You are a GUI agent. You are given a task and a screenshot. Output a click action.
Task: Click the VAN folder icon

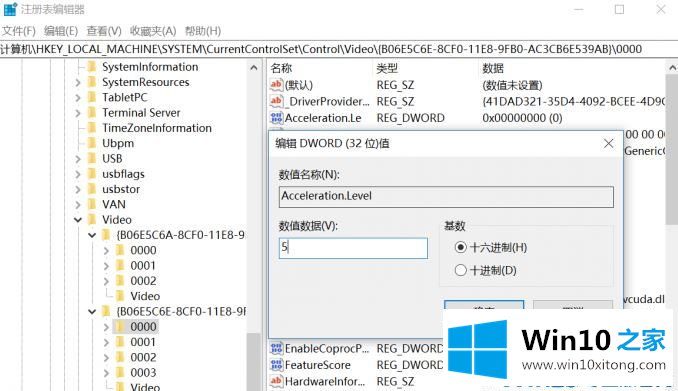(92, 204)
